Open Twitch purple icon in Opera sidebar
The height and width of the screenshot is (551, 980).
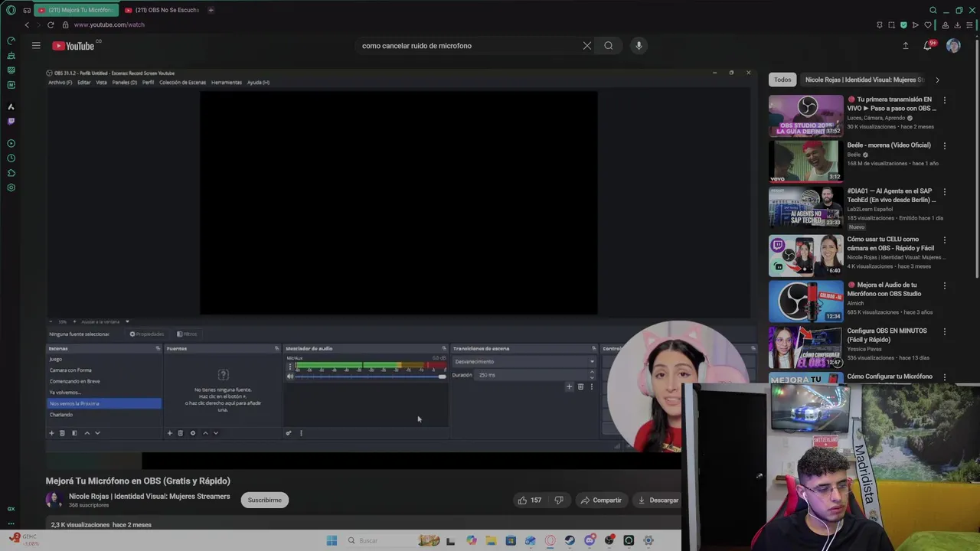(x=11, y=121)
